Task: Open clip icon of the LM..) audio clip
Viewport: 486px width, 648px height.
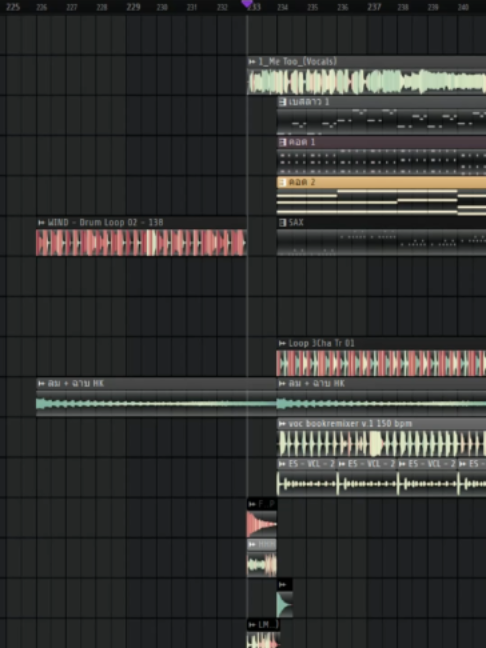Action: (252, 624)
